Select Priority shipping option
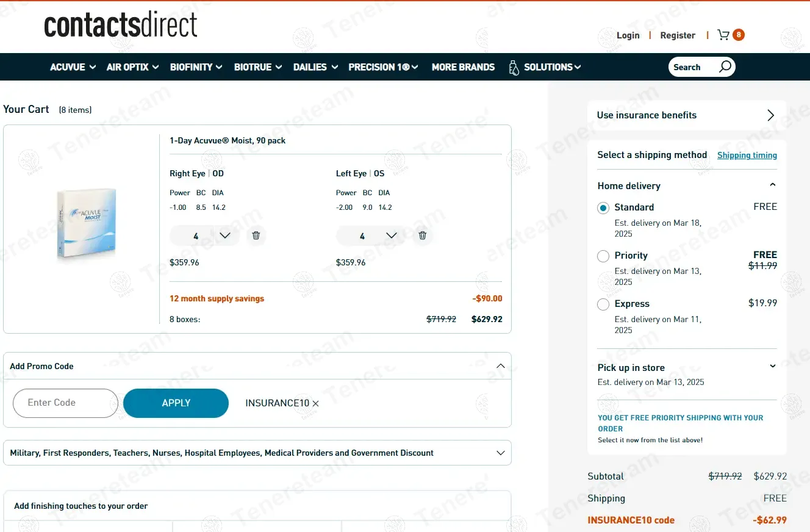 603,256
